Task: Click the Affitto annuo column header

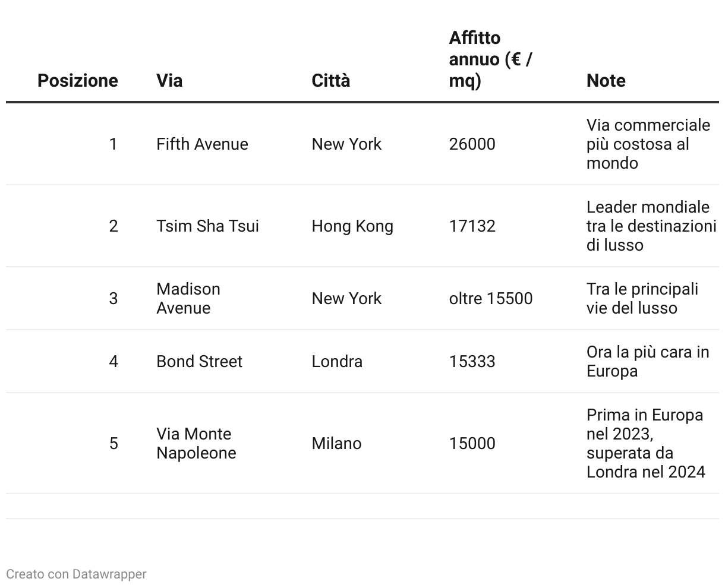Action: [491, 59]
